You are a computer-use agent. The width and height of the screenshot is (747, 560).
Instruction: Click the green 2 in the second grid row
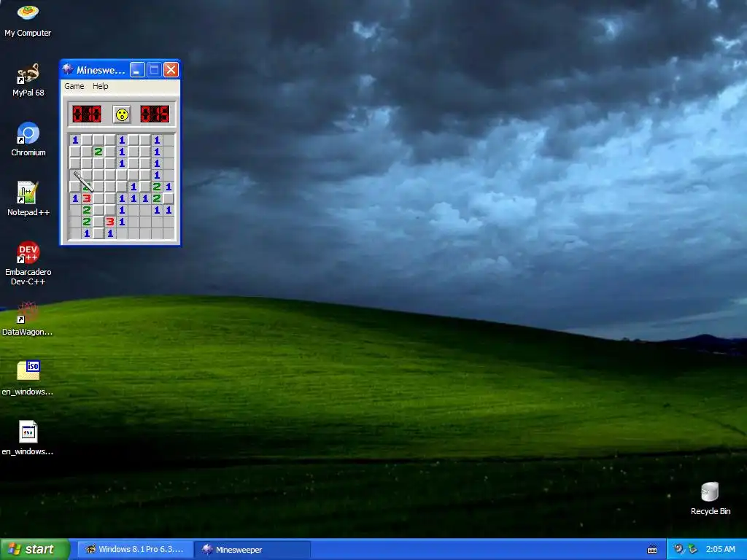point(98,152)
